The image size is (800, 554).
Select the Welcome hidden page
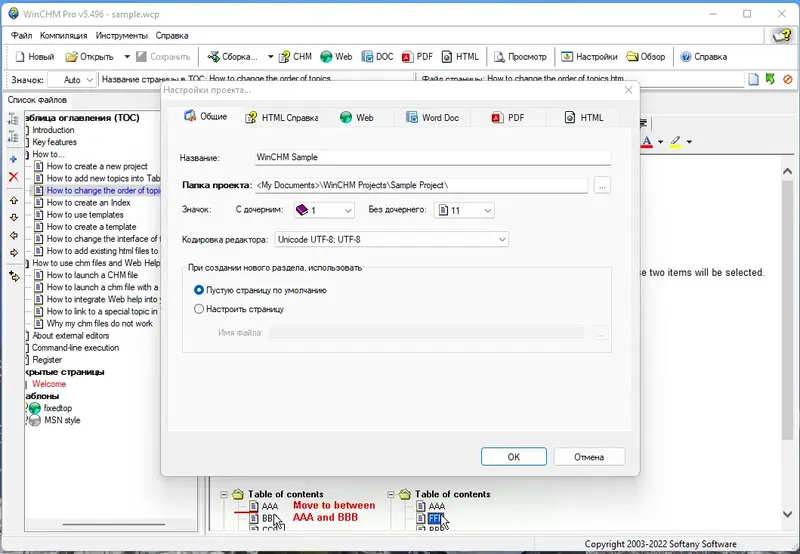[x=49, y=384]
